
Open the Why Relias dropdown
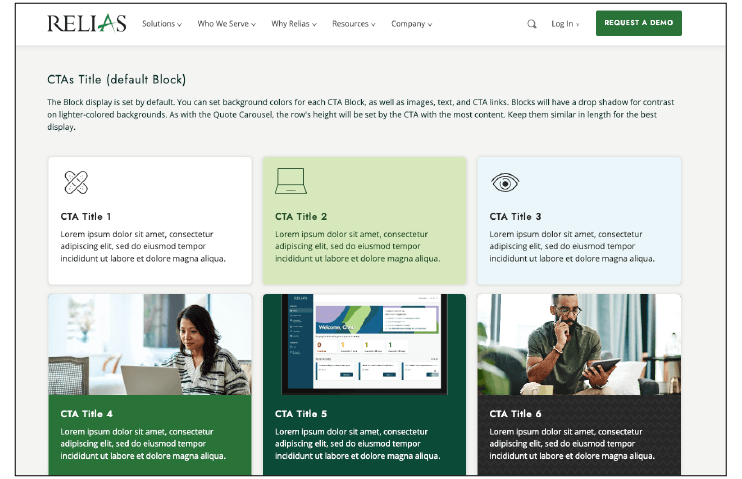(294, 24)
